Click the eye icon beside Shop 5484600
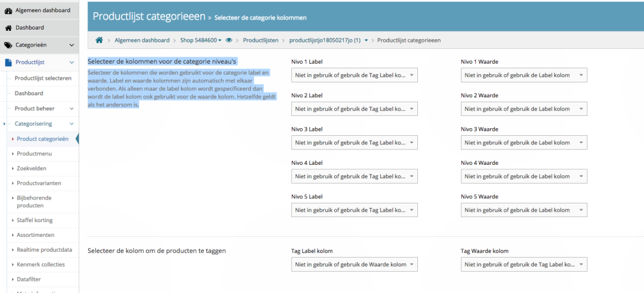Image resolution: width=644 pixels, height=293 pixels. (229, 40)
